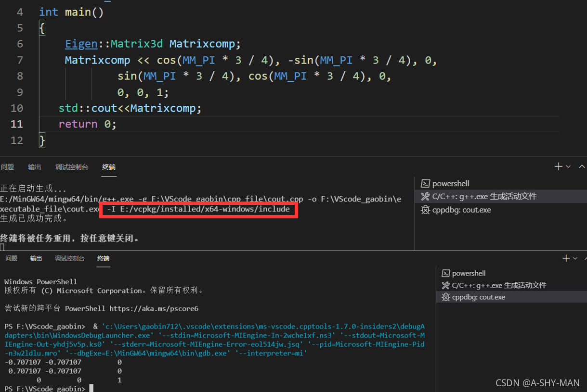
Task: Select 'powershell' label in lower terminal list
Action: [x=469, y=273]
